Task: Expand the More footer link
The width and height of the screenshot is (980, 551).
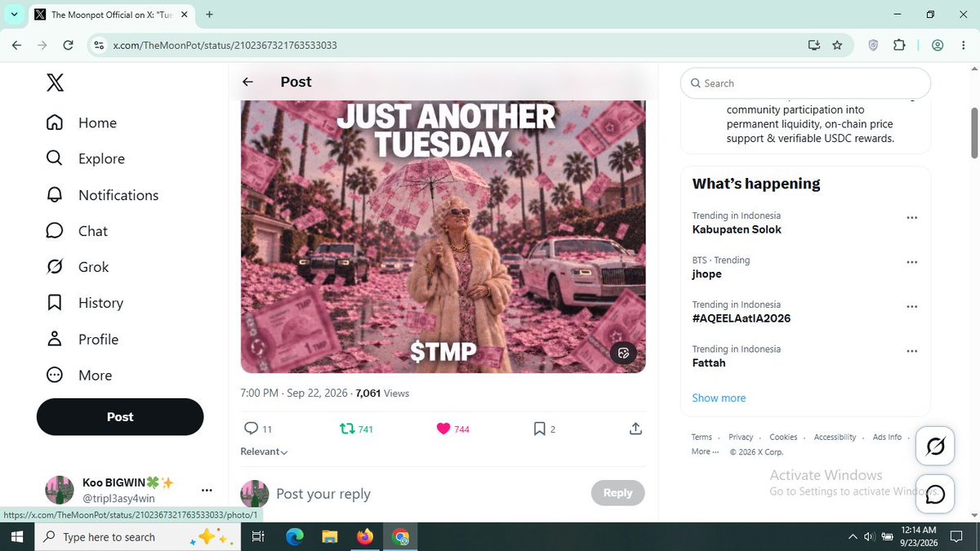Action: [705, 451]
